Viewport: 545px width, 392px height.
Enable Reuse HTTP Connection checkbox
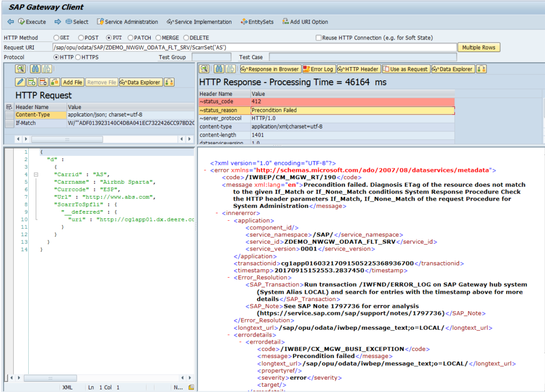[318, 38]
